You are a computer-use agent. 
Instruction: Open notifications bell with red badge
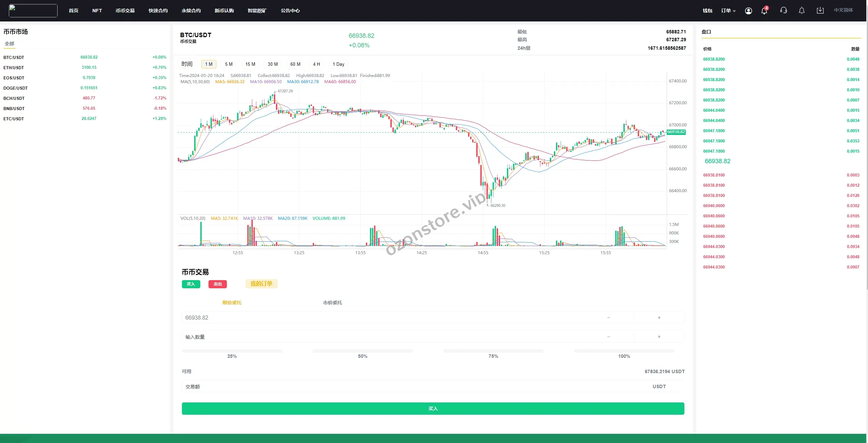point(764,11)
